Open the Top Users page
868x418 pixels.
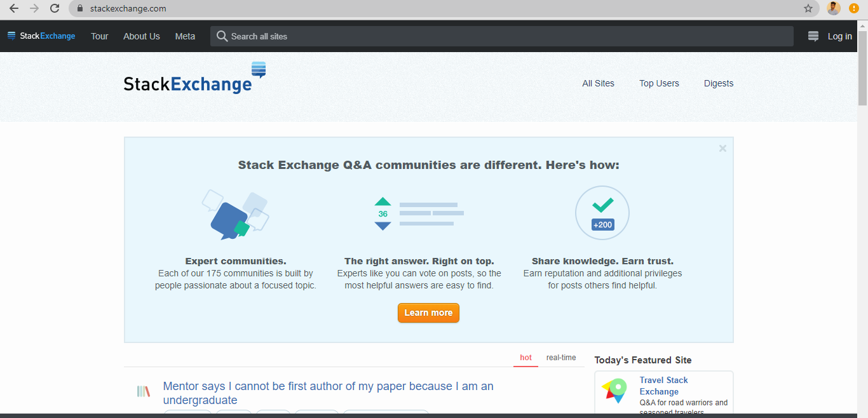[x=659, y=83]
